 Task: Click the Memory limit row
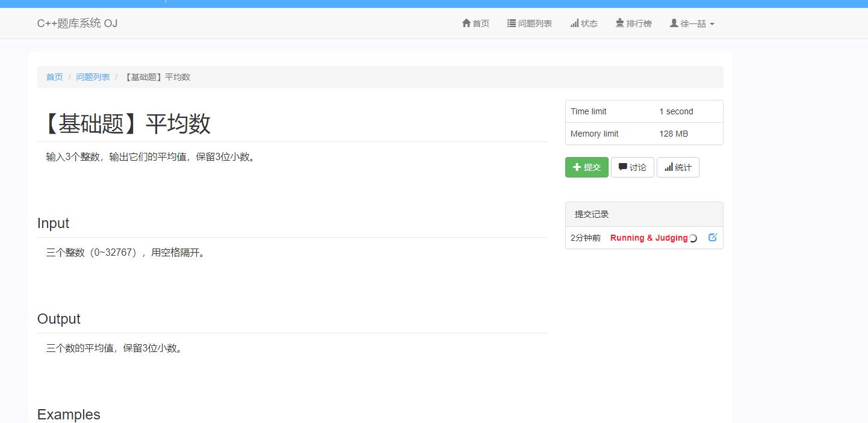click(x=644, y=134)
